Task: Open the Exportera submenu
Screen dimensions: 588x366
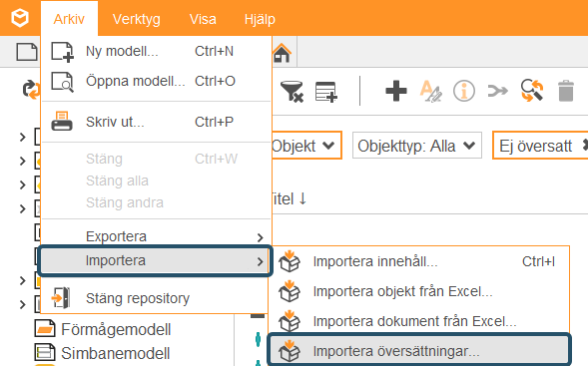Action: pos(156,236)
